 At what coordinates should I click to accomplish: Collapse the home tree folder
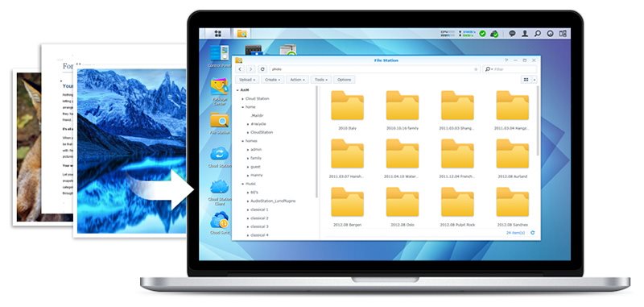tap(243, 107)
